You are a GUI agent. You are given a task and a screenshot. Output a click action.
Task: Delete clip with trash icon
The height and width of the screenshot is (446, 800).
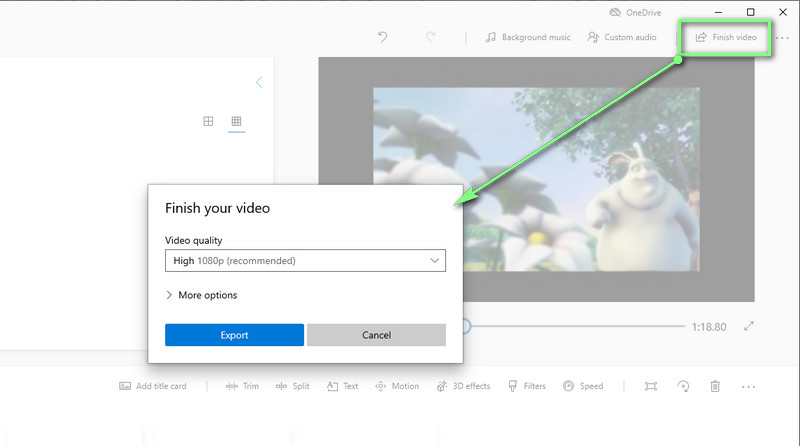(x=715, y=386)
